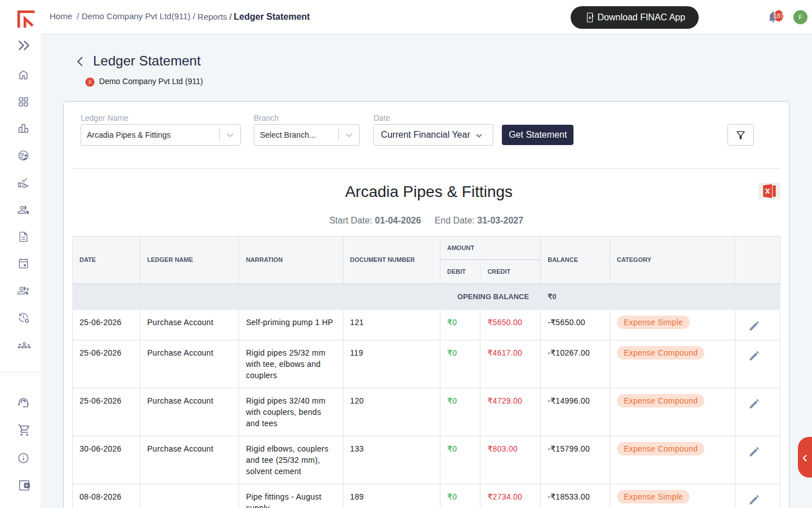
Task: Click Expense Compound tag for document 133
Action: click(x=660, y=449)
